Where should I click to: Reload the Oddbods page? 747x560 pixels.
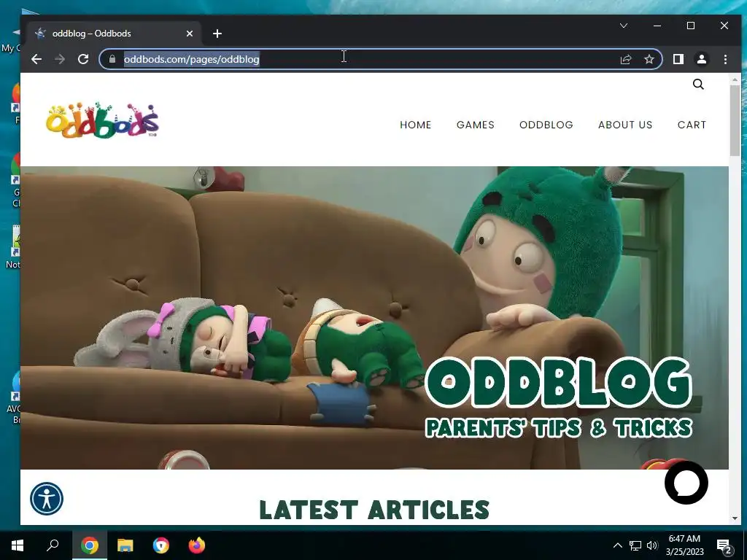coord(83,59)
